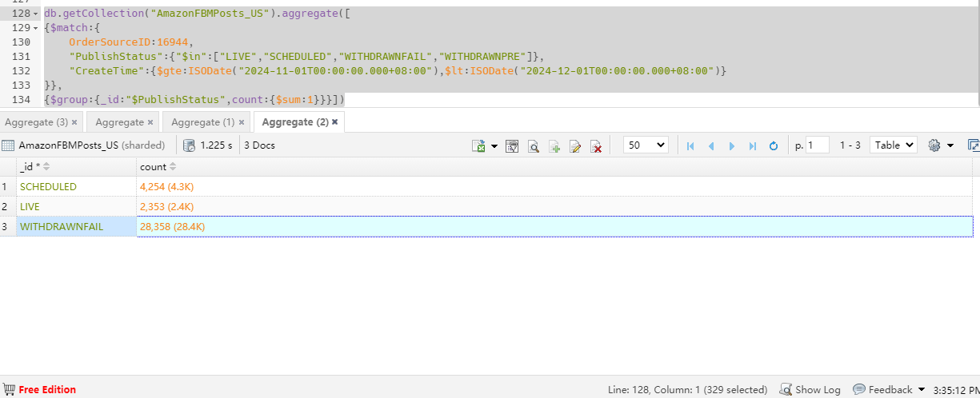Open the query-by-form filter icon

(x=512, y=145)
